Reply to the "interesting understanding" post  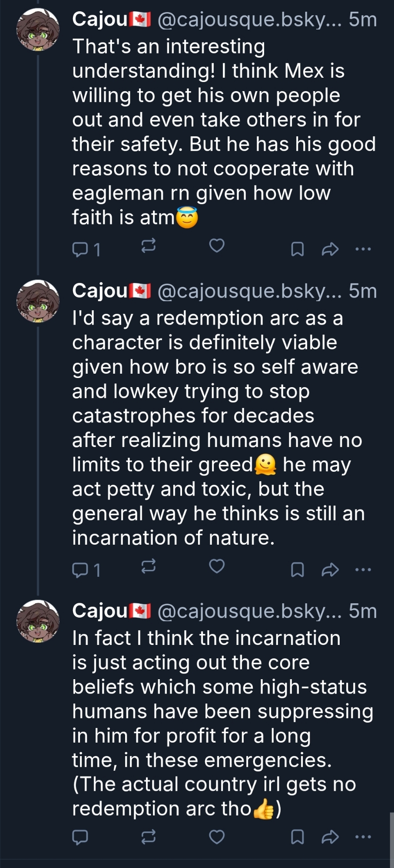click(x=80, y=249)
